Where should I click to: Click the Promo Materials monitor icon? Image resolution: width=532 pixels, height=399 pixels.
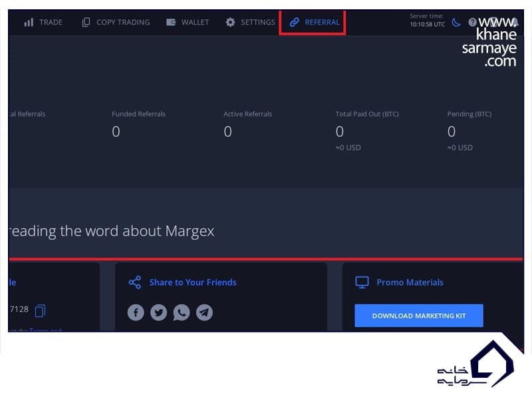click(362, 282)
